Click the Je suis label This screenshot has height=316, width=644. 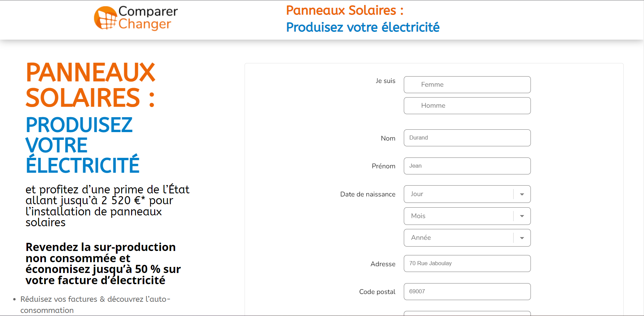click(386, 81)
